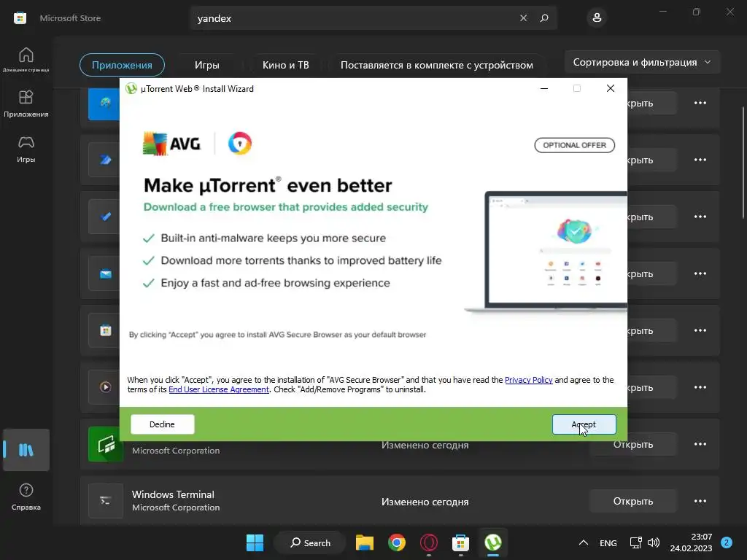Click the AVG logo in installer

172,144
